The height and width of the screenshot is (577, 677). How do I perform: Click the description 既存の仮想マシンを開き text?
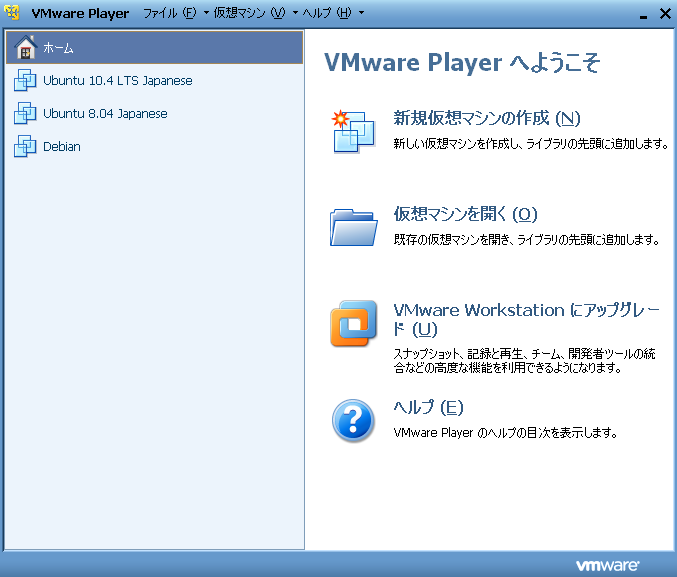(x=526, y=239)
